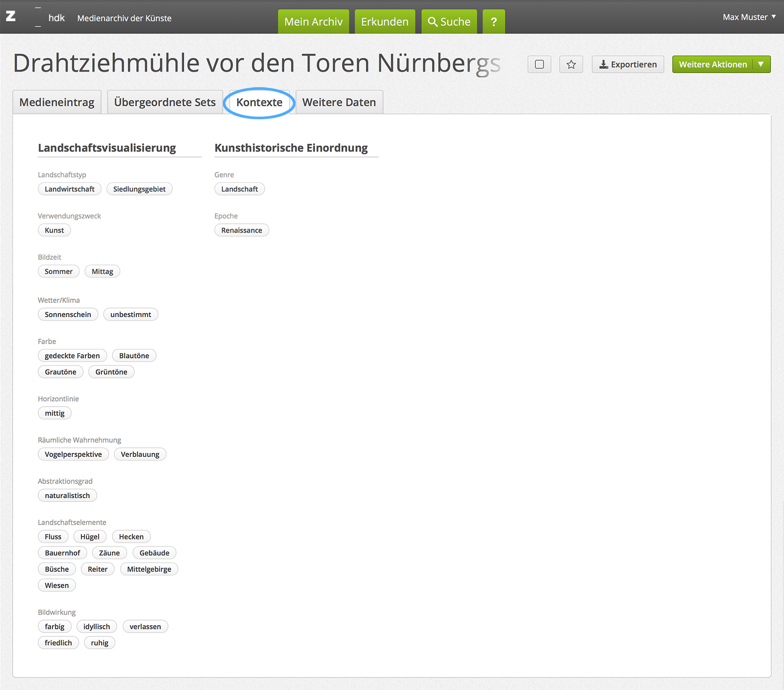The image size is (784, 690).
Task: Open Mein Archiv in the navigation
Action: point(313,21)
